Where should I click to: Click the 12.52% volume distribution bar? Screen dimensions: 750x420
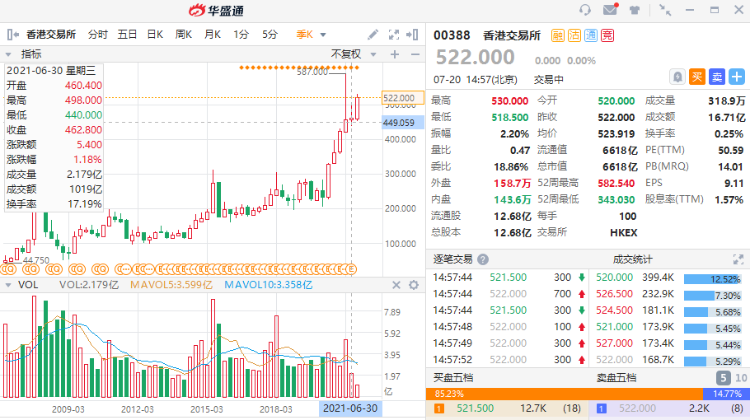pos(713,279)
